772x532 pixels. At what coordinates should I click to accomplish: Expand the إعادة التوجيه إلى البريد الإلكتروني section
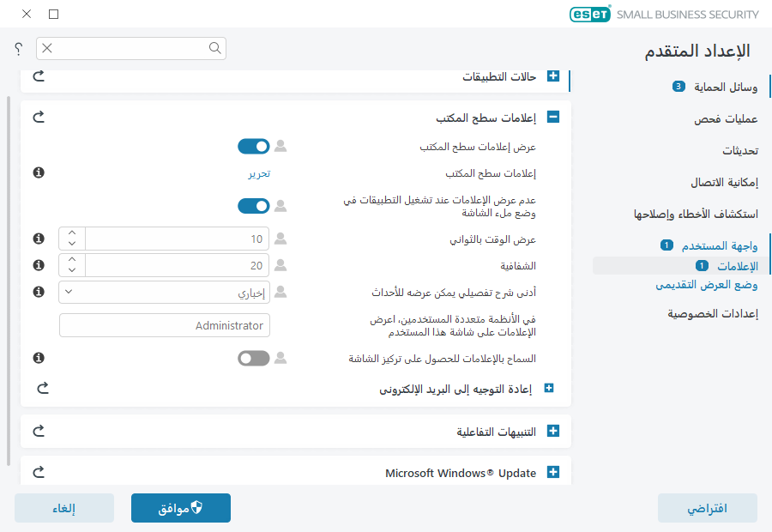(549, 388)
